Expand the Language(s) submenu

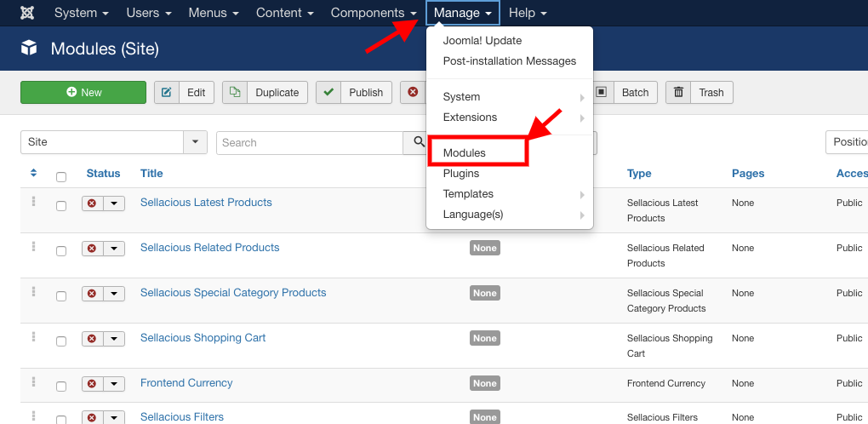coord(509,215)
